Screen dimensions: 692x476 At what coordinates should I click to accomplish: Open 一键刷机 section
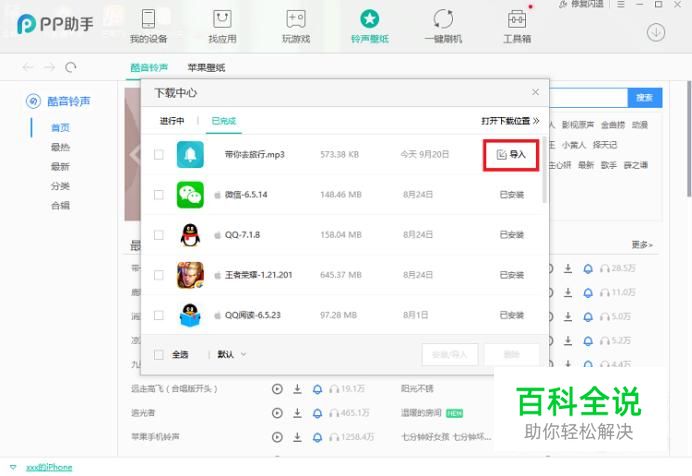click(x=443, y=26)
